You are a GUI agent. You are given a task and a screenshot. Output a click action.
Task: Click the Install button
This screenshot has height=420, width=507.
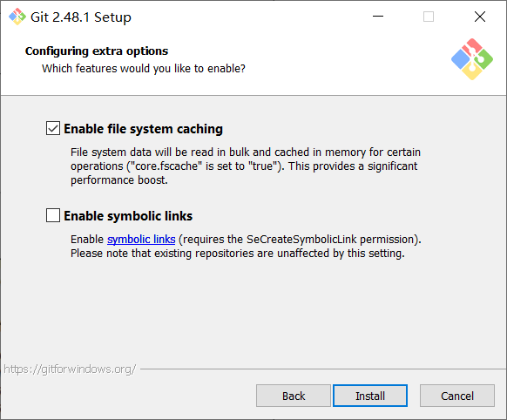pyautogui.click(x=370, y=396)
